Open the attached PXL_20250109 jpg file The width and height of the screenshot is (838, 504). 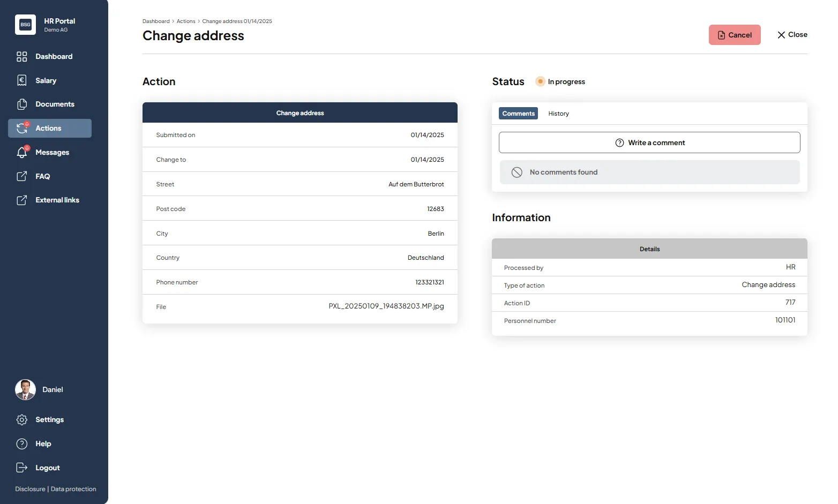pyautogui.click(x=386, y=306)
